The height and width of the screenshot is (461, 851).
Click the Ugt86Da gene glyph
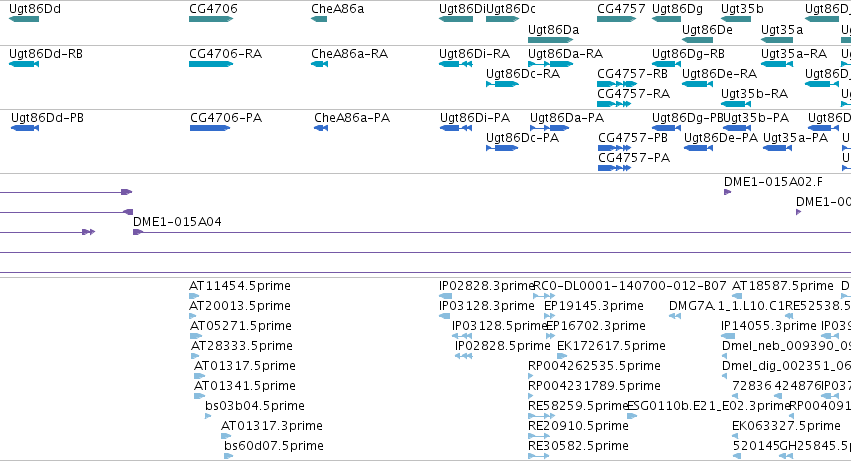(x=551, y=40)
